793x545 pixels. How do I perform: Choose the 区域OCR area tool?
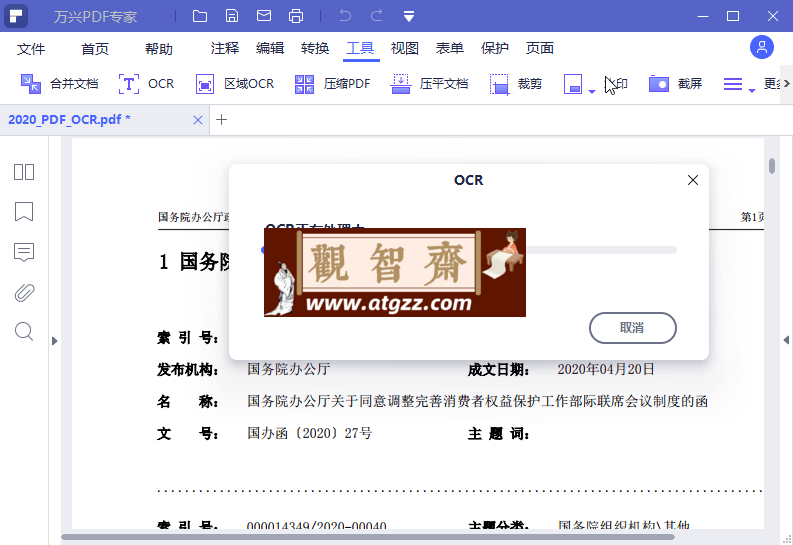click(x=235, y=83)
